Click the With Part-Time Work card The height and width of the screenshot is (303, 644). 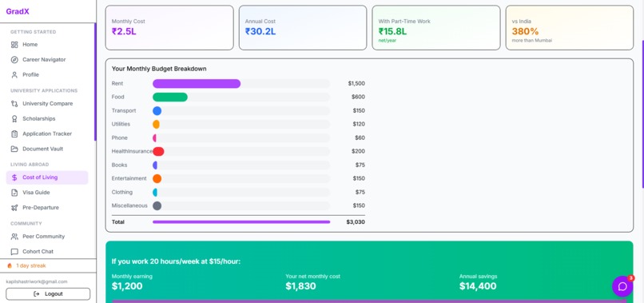(x=436, y=27)
